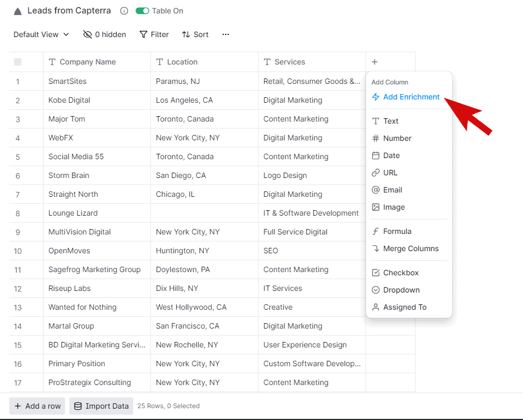Add a Checkbox column
Image resolution: width=523 pixels, height=420 pixels.
pos(409,273)
